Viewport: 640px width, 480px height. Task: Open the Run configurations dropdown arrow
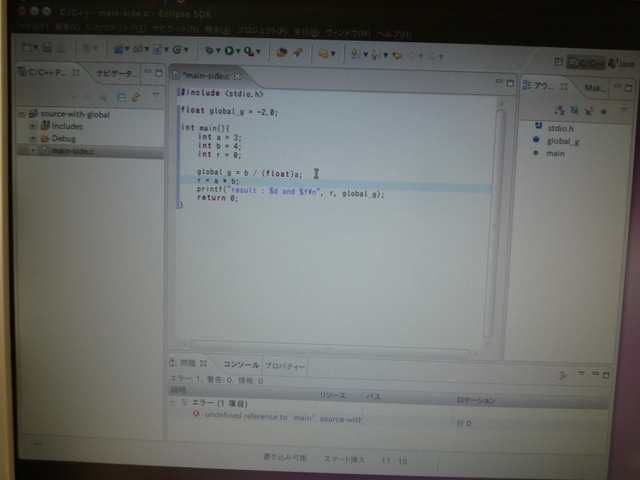tap(238, 51)
